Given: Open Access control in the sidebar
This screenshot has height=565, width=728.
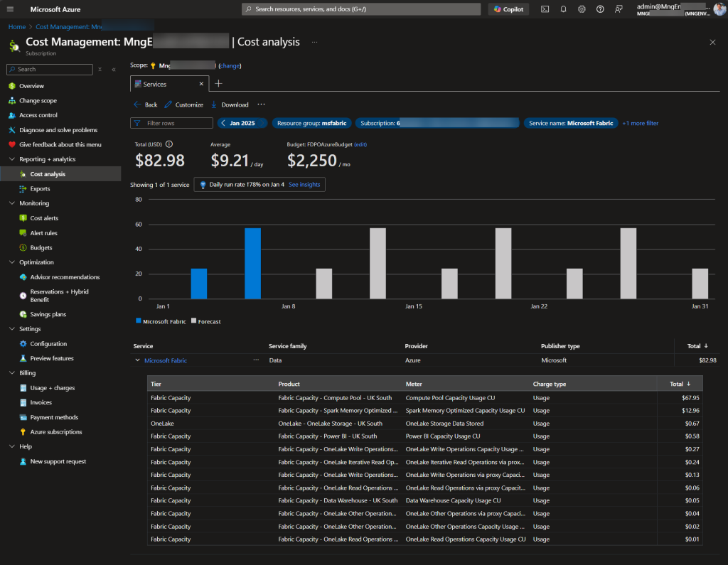Looking at the screenshot, I should click(38, 115).
